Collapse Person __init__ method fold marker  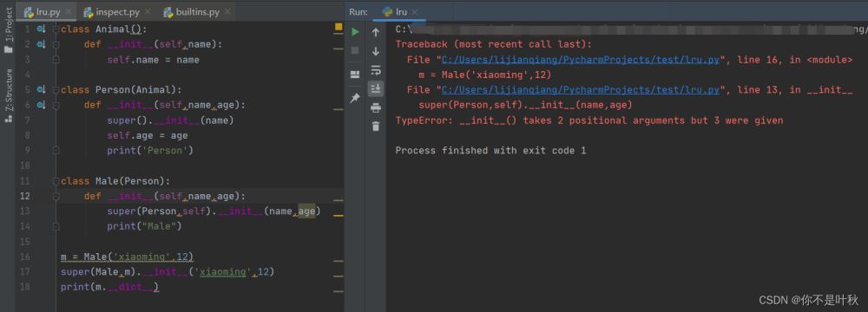point(56,105)
